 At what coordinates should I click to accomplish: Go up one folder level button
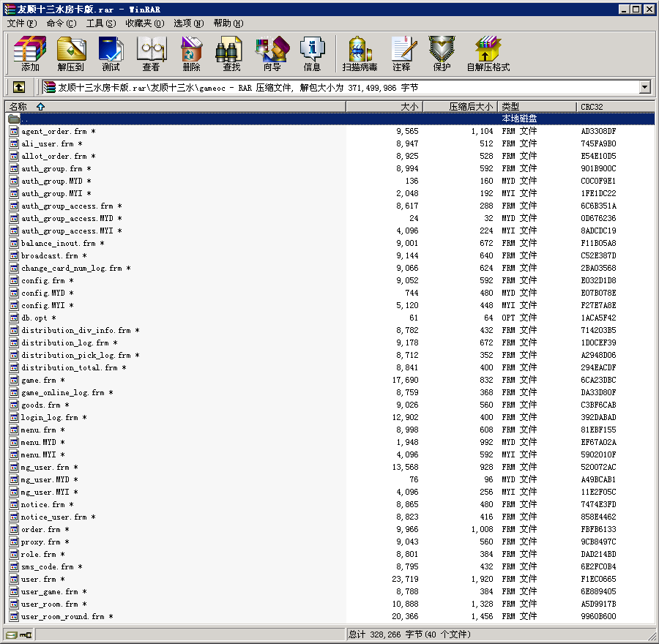coord(19,87)
